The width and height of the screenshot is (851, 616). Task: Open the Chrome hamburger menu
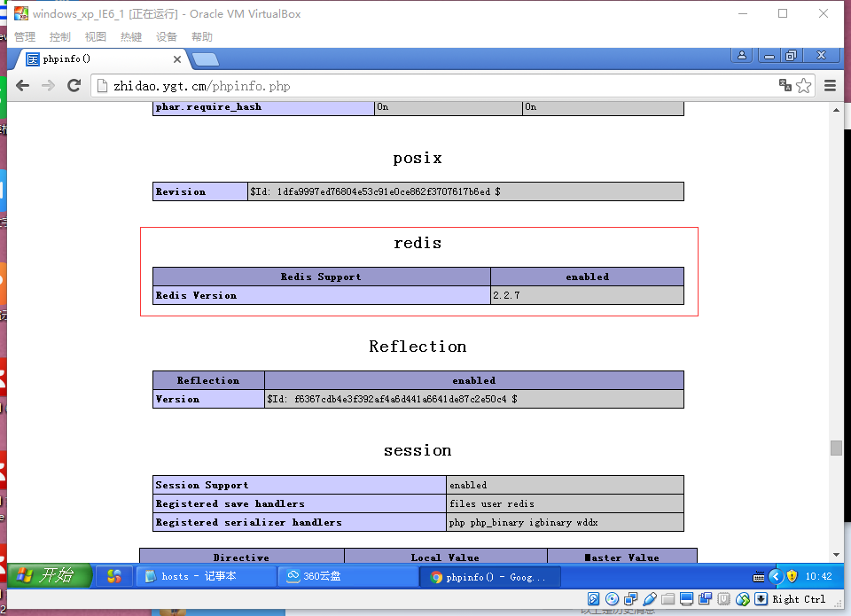coord(830,86)
